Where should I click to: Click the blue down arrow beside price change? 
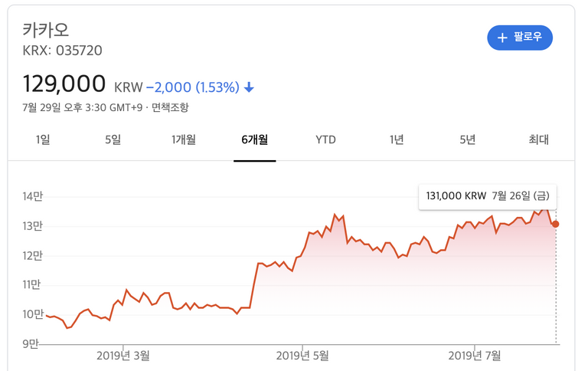pos(249,87)
